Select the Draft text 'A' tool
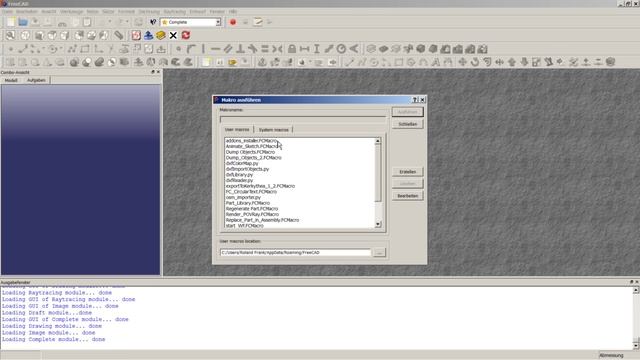This screenshot has width=640, height=360. pos(436,62)
